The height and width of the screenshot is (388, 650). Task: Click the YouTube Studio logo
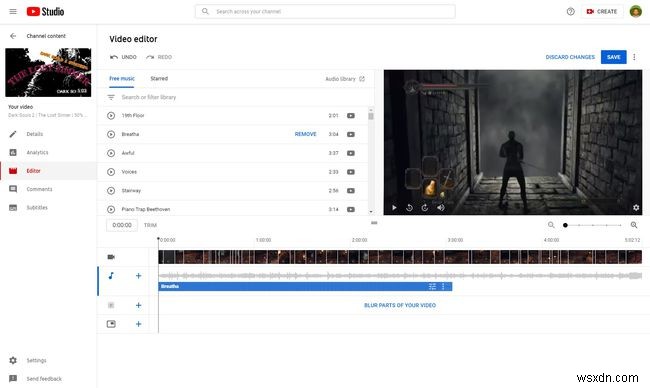(x=45, y=12)
